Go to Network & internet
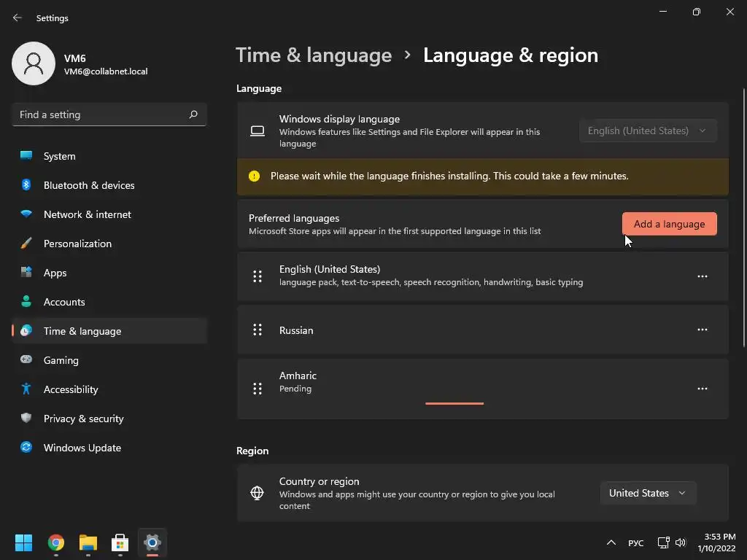 tap(109, 214)
